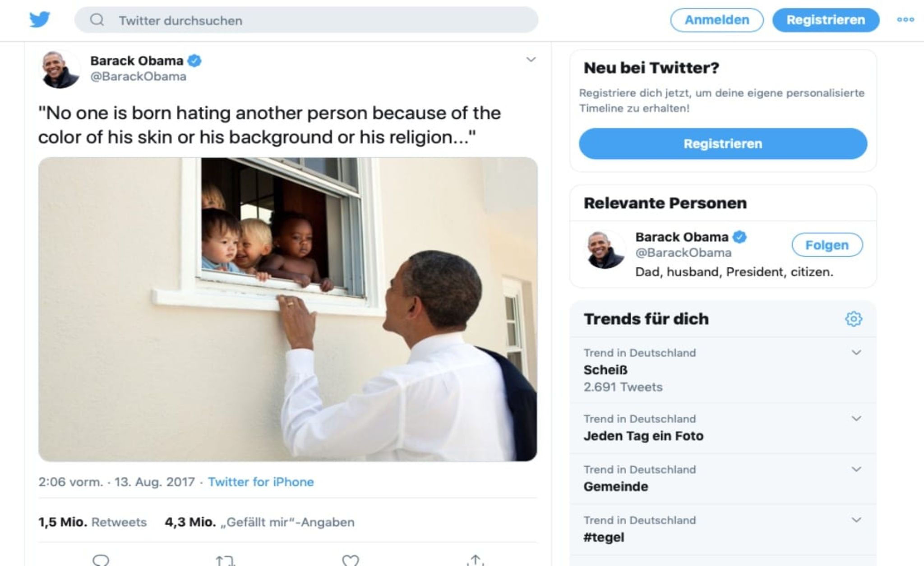Retweet the Barack Obama tweet
This screenshot has width=924, height=566.
(x=225, y=561)
